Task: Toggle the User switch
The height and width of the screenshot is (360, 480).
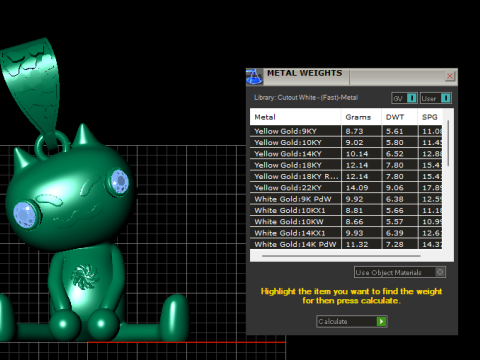Action: (436, 98)
